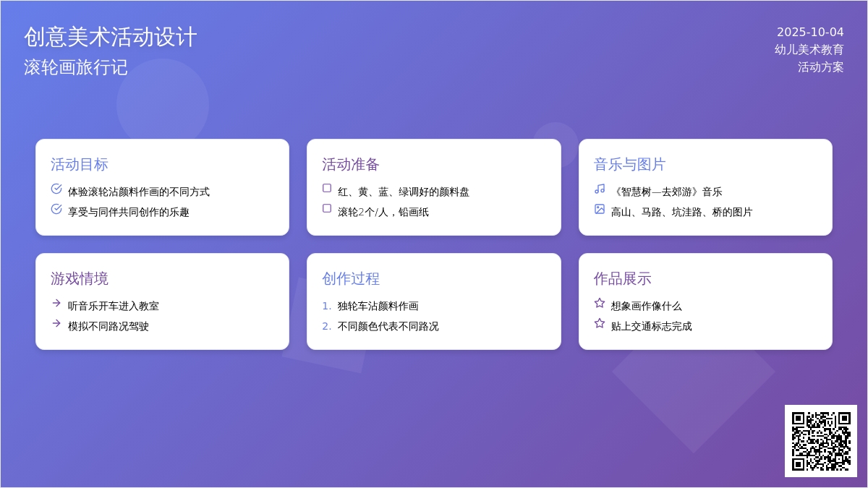Click the check-circle icon beside 体验滚轮沾颜料作画
The image size is (868, 488).
point(56,189)
